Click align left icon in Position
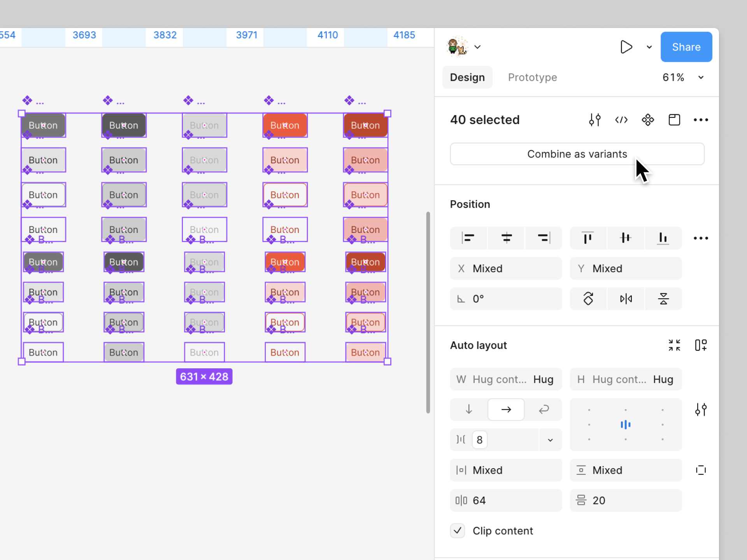This screenshot has width=747, height=560. pos(468,238)
